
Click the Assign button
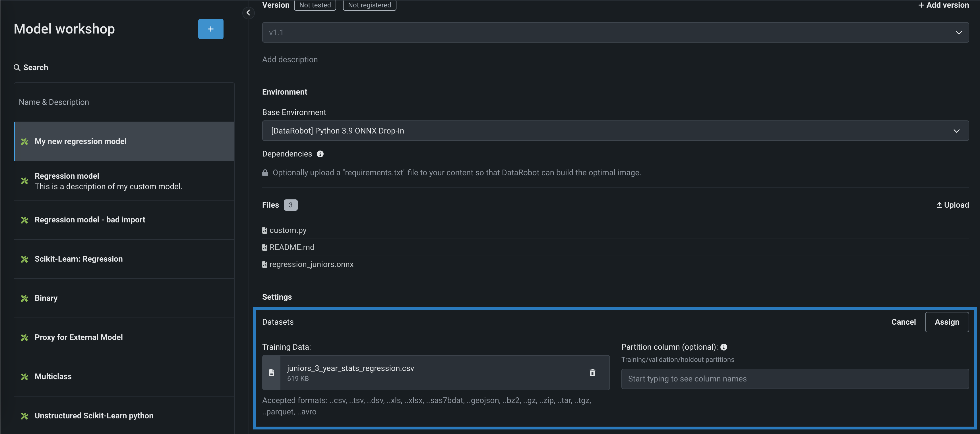click(946, 322)
